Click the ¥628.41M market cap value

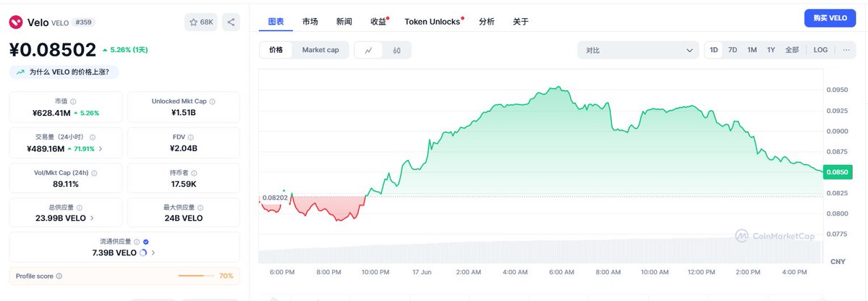pyautogui.click(x=51, y=113)
